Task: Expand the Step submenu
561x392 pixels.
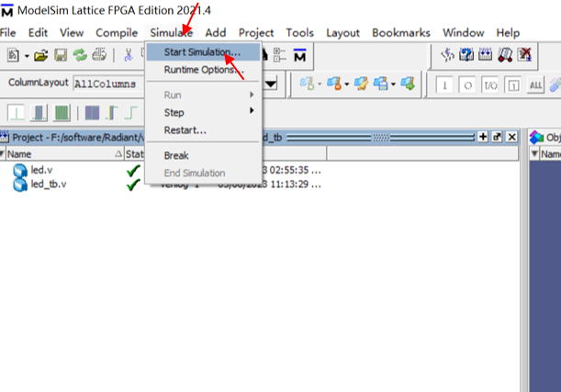Action: pos(203,112)
